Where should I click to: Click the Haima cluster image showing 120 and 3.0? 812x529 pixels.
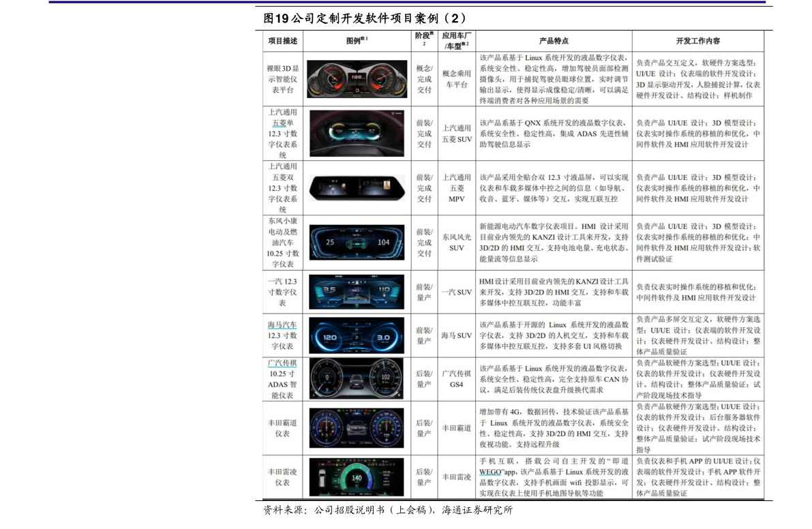coord(357,335)
